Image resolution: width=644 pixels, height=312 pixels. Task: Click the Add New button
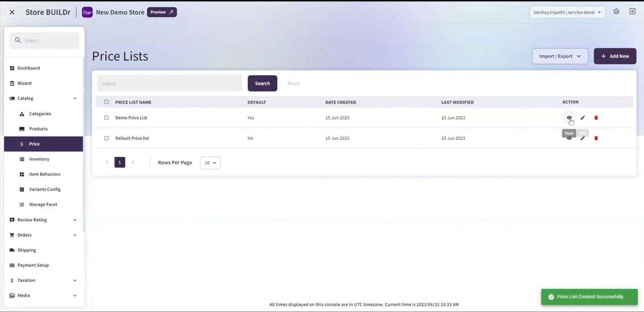(x=615, y=56)
